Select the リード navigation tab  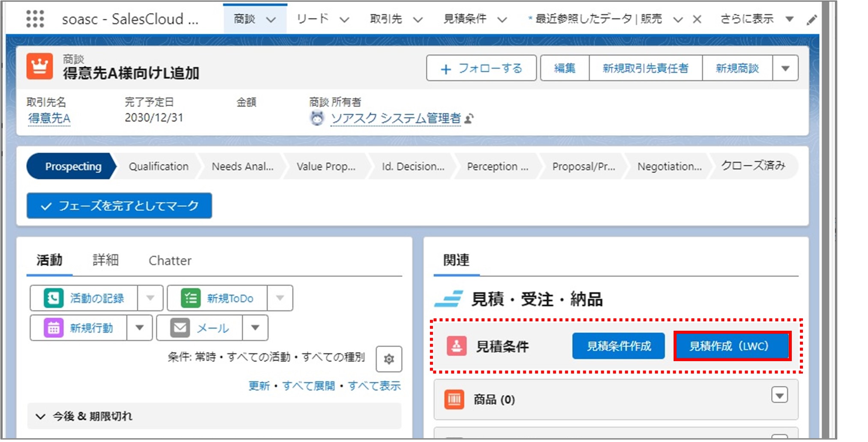313,19
